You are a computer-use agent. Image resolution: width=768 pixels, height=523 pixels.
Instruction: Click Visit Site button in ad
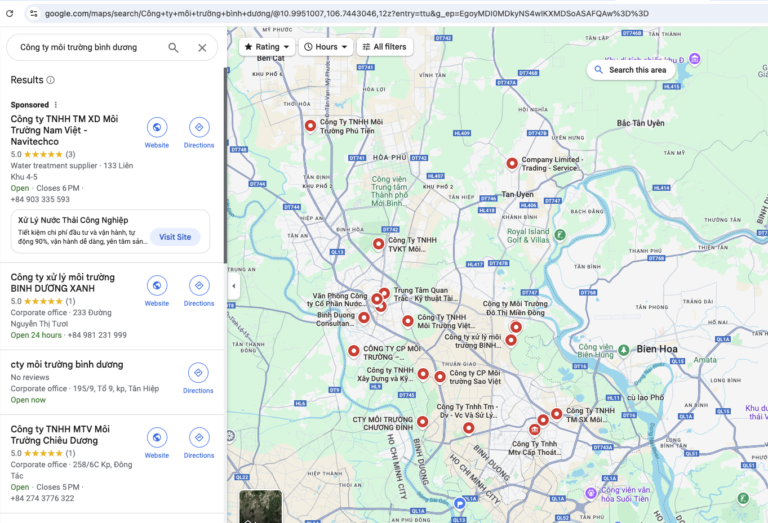[x=175, y=237]
